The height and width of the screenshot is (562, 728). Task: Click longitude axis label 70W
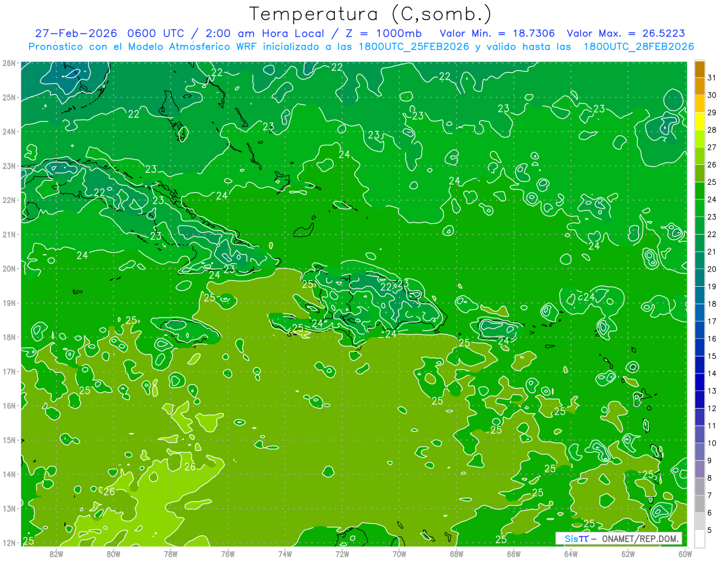[399, 554]
